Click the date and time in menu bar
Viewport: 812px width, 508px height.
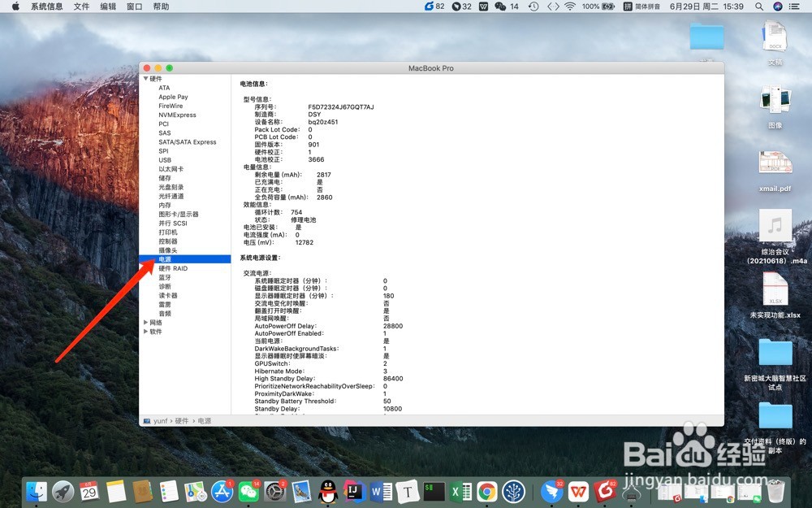pyautogui.click(x=706, y=7)
